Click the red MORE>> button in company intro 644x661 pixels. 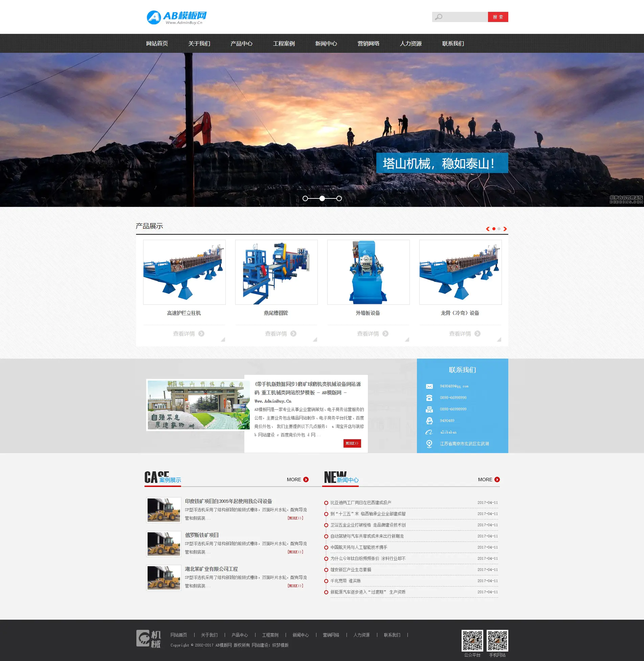tap(352, 443)
